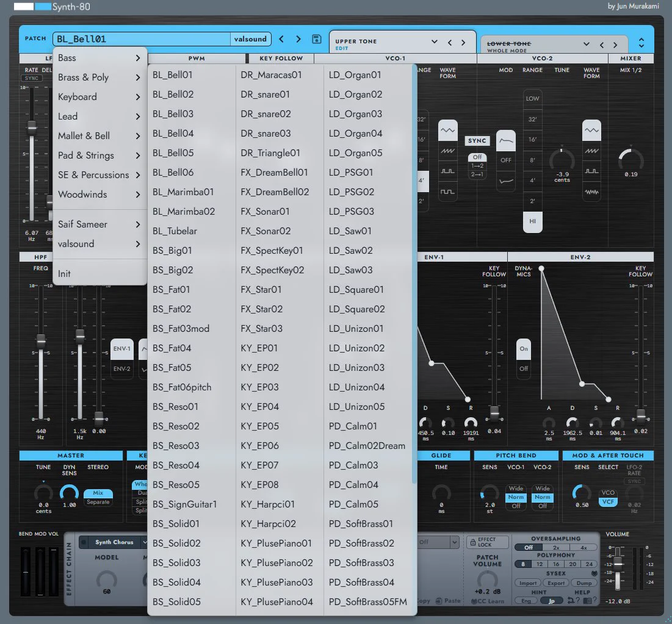Open the Lower Tone dropdown chevron
The height and width of the screenshot is (624, 672).
click(587, 44)
